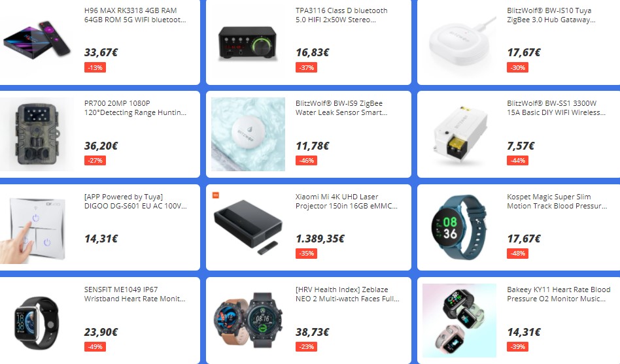
Task: Open BlitzWolf BW-IS10 ZigBee Hub title link
Action: 551,15
